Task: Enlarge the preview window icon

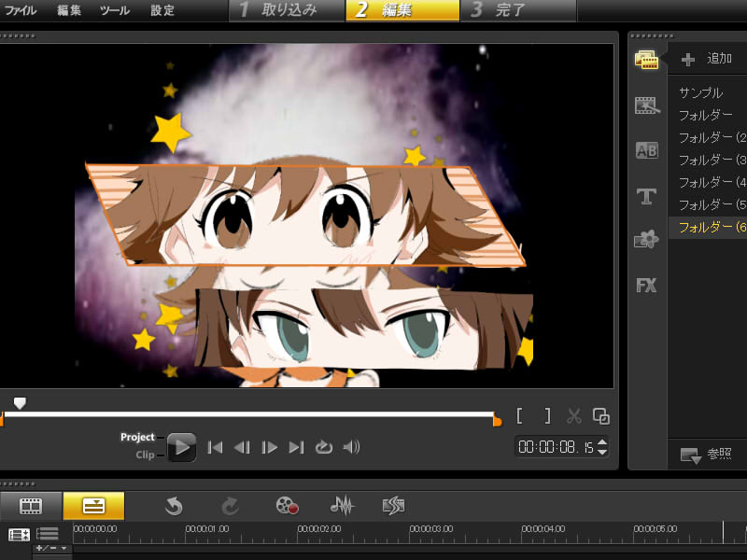Action: (x=601, y=416)
